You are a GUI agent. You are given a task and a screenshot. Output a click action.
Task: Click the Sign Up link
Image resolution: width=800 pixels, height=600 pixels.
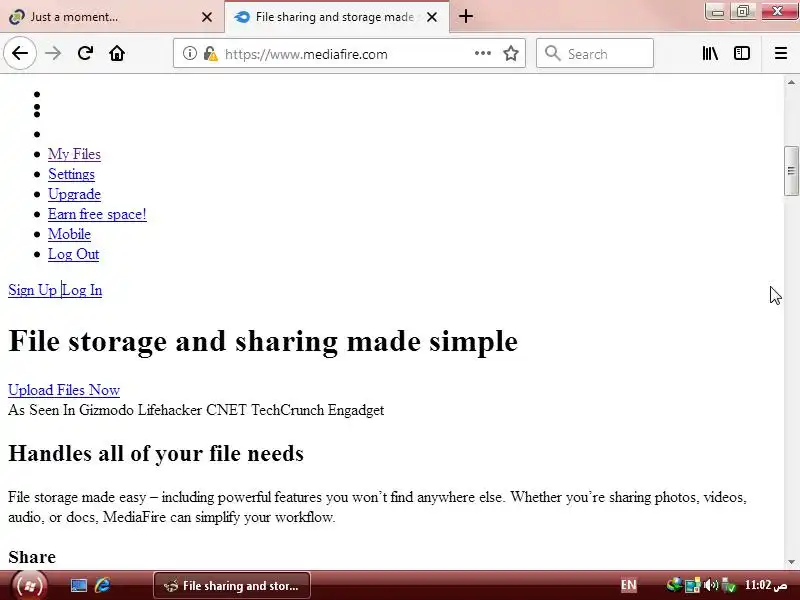(32, 290)
